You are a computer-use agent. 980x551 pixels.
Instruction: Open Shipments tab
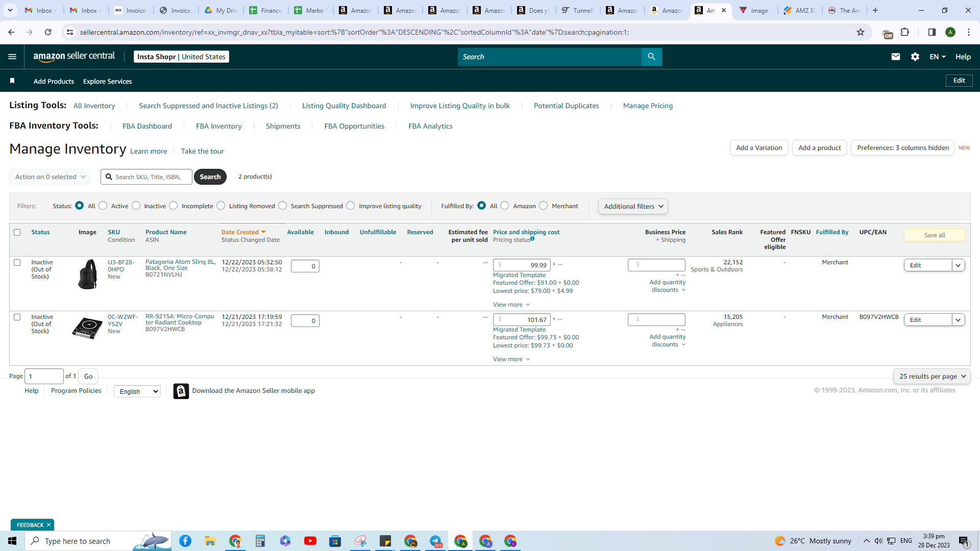click(283, 126)
